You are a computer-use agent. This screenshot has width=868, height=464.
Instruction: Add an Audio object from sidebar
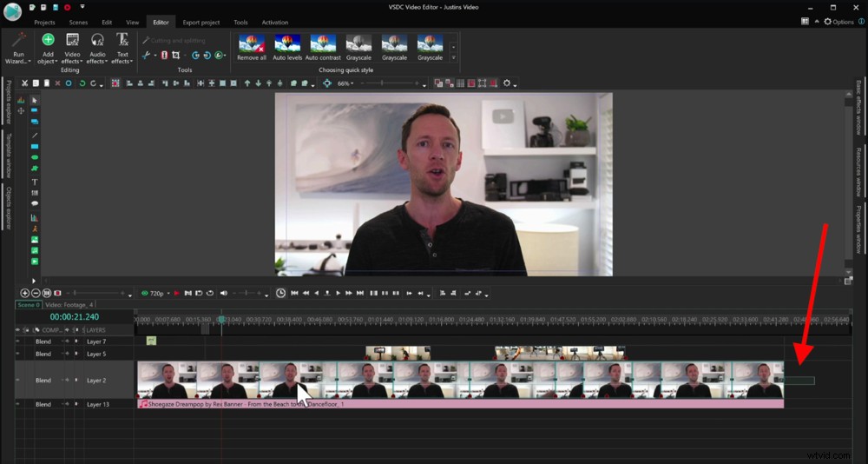[35, 250]
